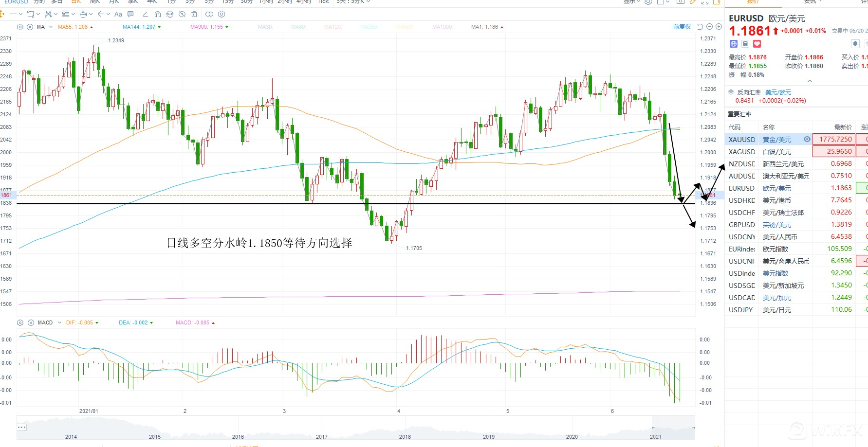Click 2016 on the bottom timeline navigator
Viewport: 868px width, 447px height.
(x=238, y=436)
